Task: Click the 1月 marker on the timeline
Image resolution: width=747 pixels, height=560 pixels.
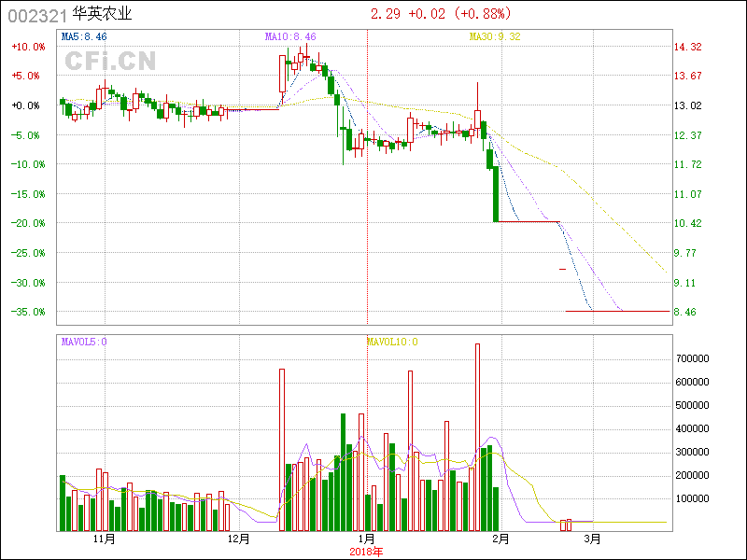Action: pos(367,539)
